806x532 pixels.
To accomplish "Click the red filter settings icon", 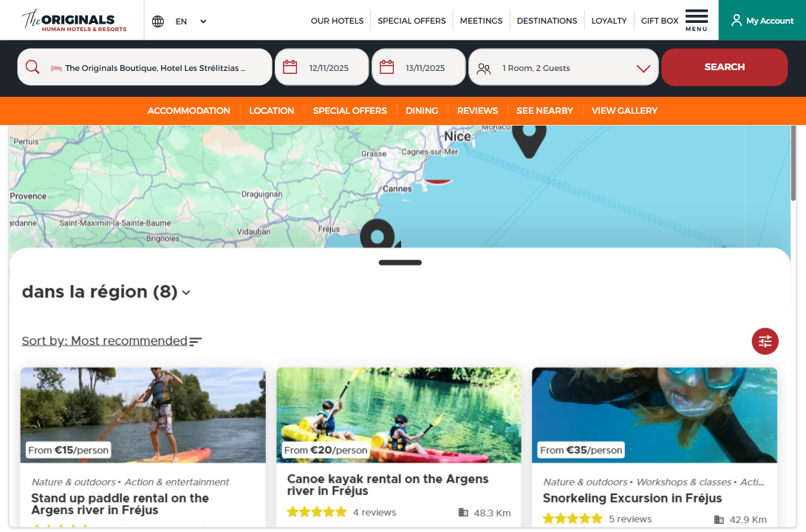I will coord(765,341).
